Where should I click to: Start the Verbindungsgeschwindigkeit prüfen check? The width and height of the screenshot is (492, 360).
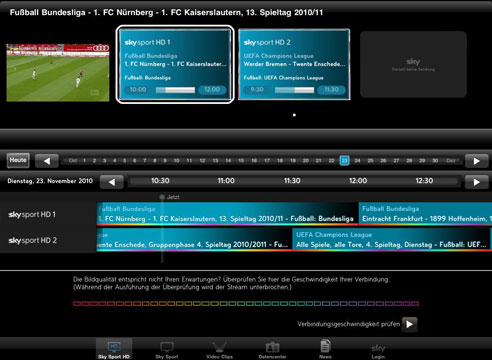click(x=409, y=324)
